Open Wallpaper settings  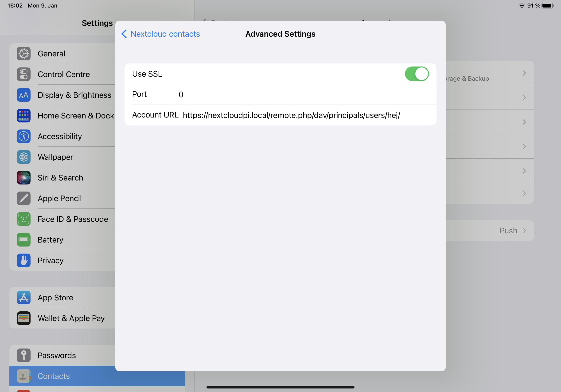pos(55,157)
